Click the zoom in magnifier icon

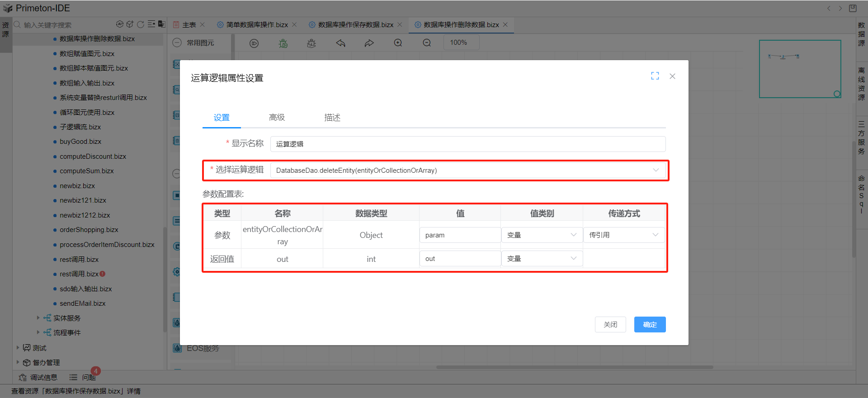[398, 43]
